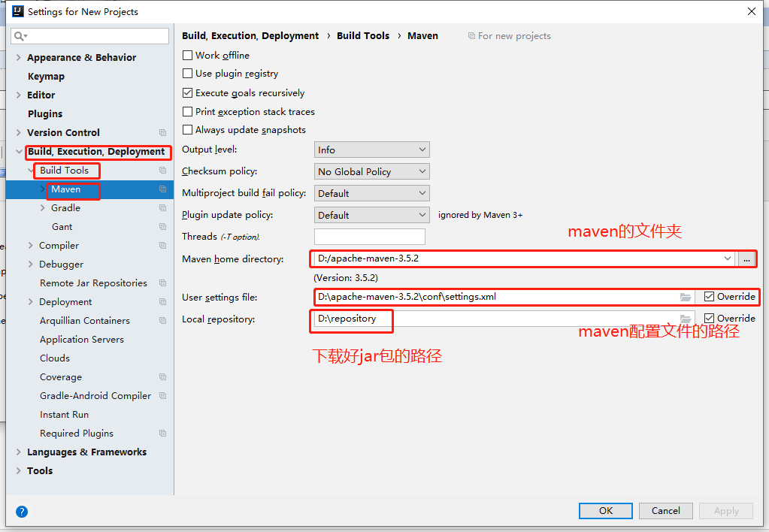The width and height of the screenshot is (769, 532).
Task: Expand the Languages & Frameworks section
Action: tap(19, 452)
